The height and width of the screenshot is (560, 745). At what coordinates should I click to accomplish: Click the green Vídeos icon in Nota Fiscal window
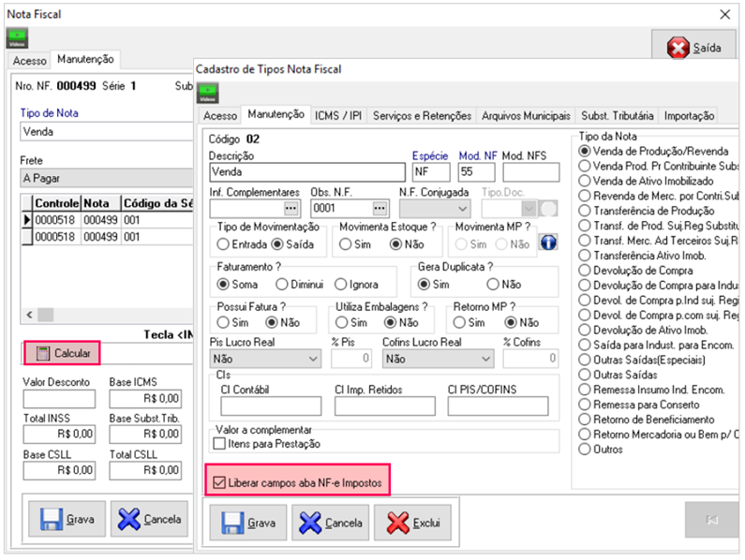(17, 38)
